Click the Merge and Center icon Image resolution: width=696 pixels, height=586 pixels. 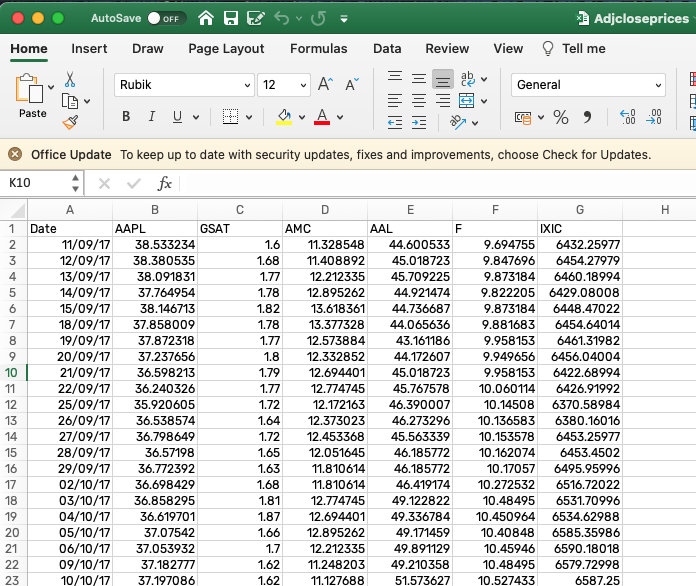click(466, 100)
